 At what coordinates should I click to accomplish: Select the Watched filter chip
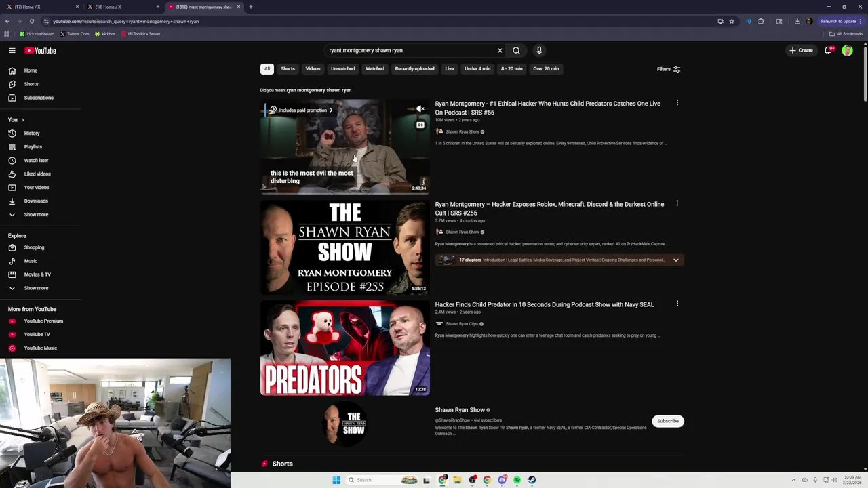click(375, 68)
